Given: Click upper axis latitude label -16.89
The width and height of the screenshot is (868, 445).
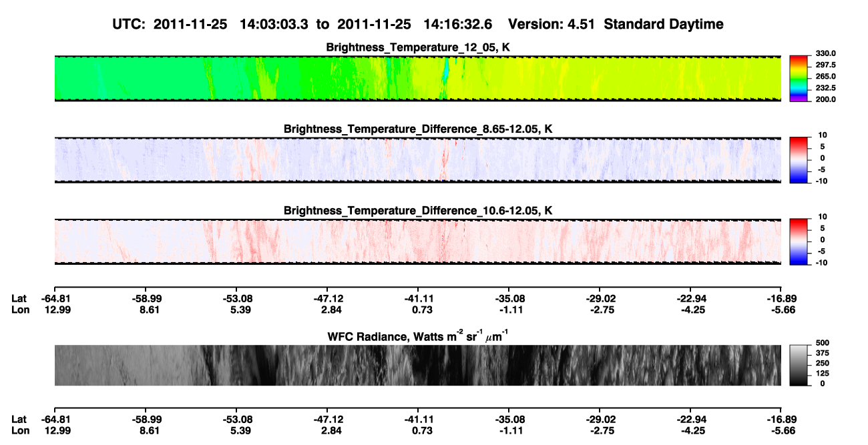Looking at the screenshot, I should coord(782,298).
